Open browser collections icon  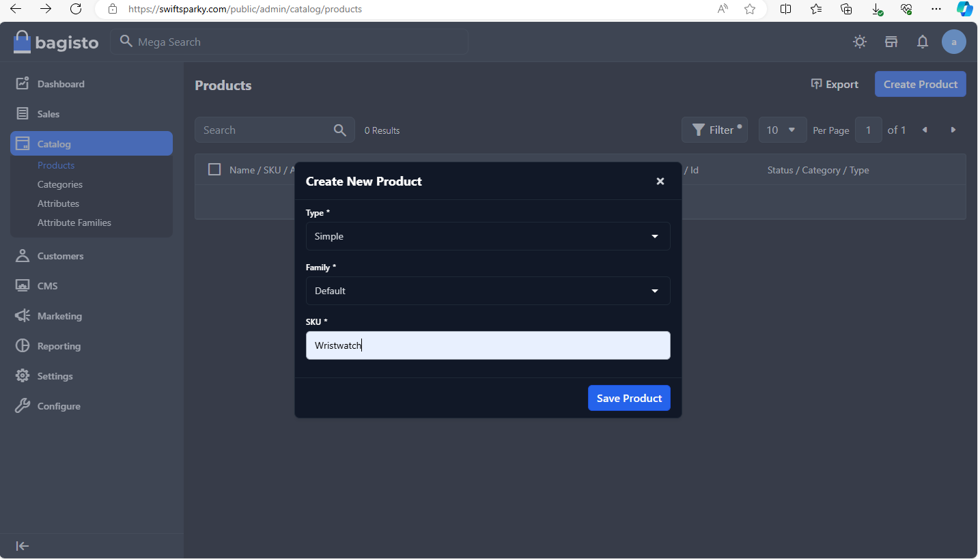846,9
